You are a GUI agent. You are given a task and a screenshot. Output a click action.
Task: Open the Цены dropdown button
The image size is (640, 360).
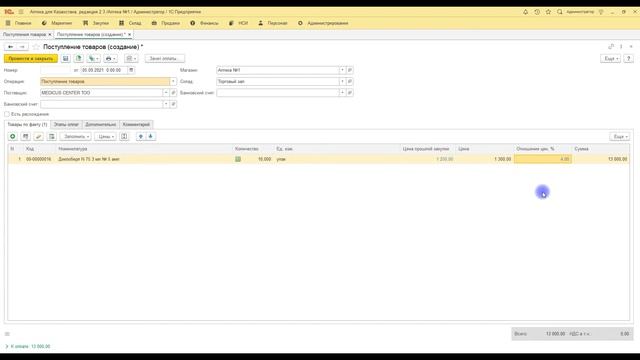(x=106, y=136)
